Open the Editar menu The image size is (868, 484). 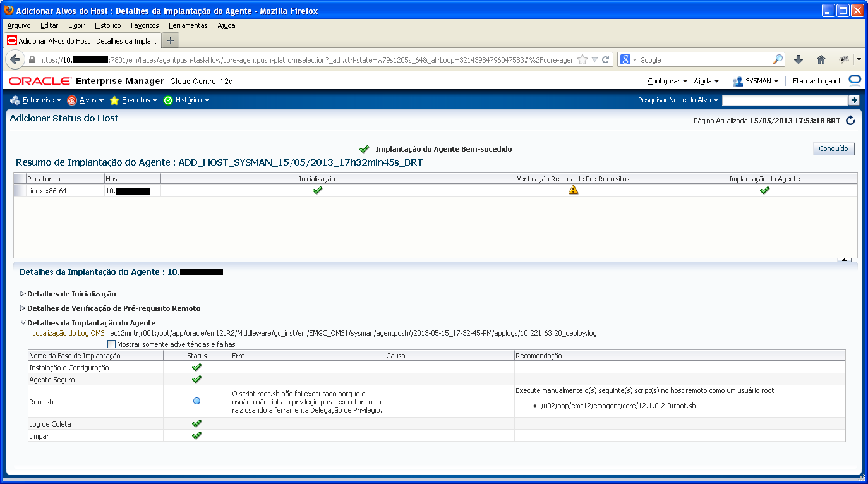(x=49, y=25)
